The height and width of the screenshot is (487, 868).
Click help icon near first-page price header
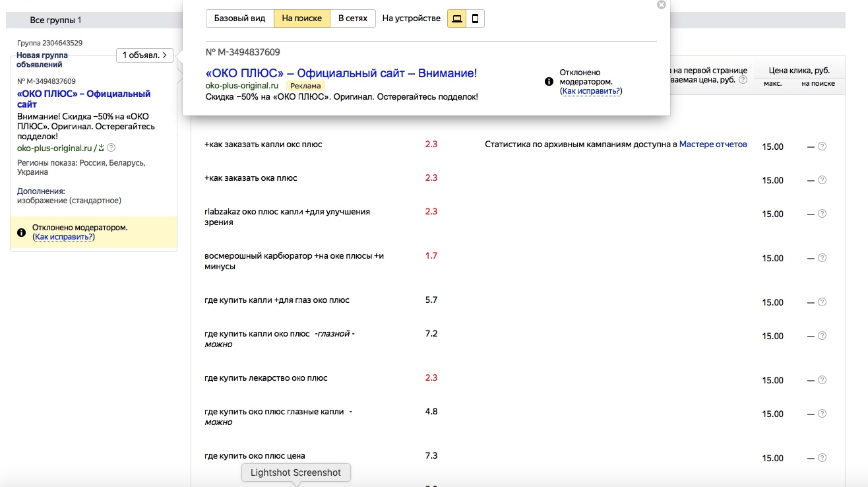tap(743, 80)
